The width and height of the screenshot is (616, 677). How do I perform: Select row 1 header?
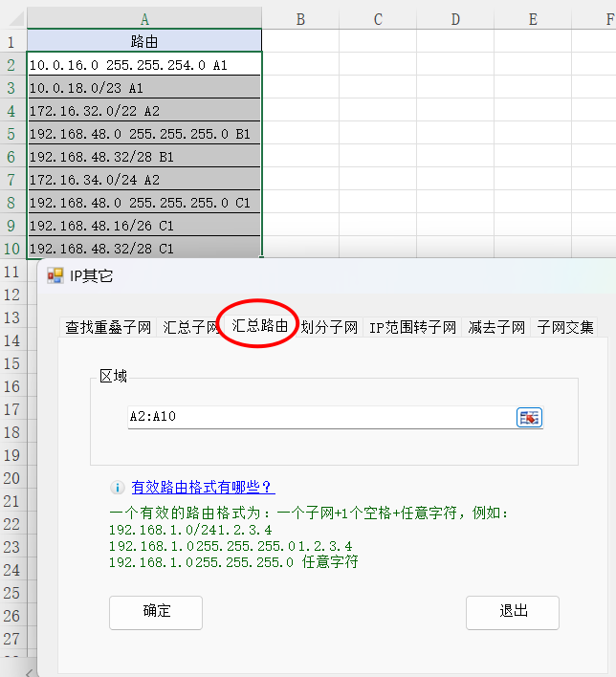[x=11, y=42]
